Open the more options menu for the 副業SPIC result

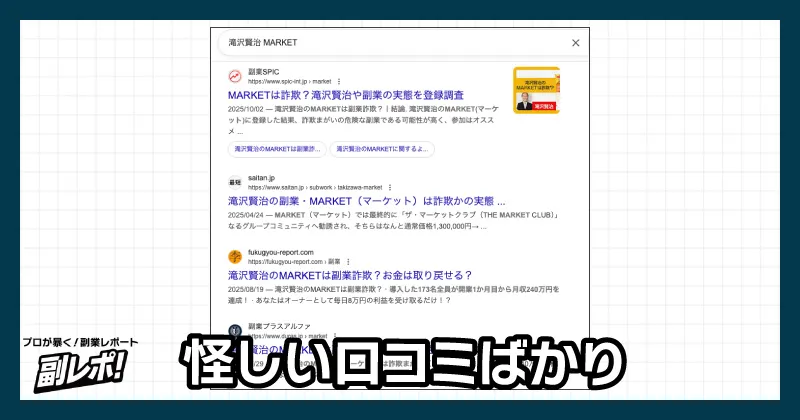(339, 82)
